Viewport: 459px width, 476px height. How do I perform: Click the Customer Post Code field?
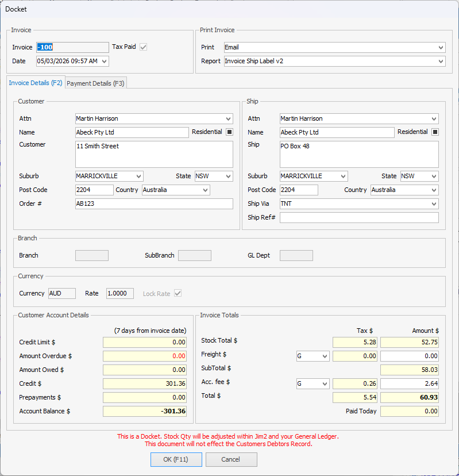pos(94,190)
